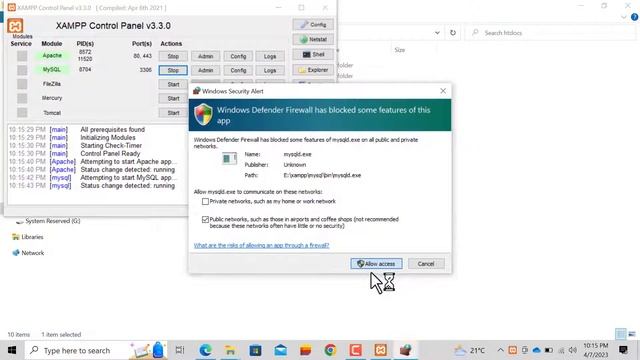Click the 'Control Panel Ready' log entry
The width and height of the screenshot is (640, 360).
[x=110, y=153]
